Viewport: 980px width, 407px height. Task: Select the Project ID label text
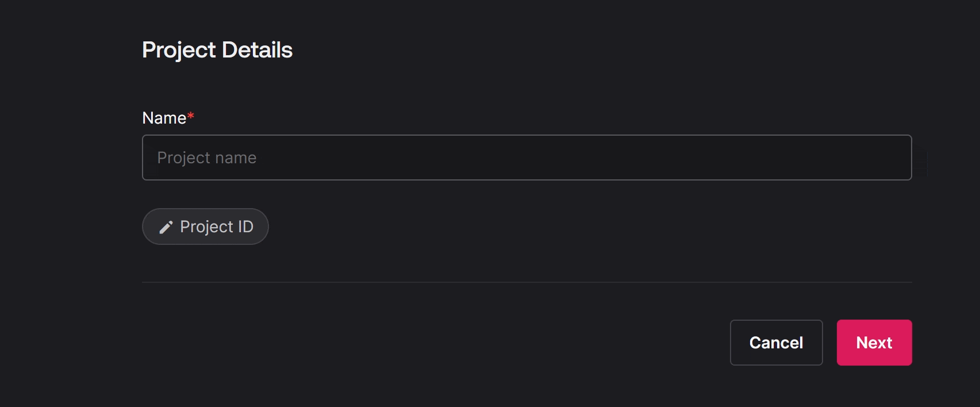(x=217, y=226)
